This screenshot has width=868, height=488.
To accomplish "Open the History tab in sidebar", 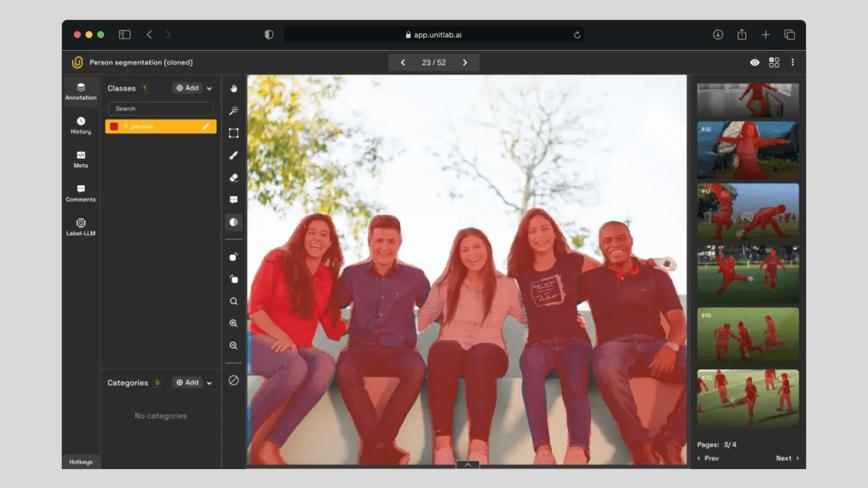I will tap(80, 125).
